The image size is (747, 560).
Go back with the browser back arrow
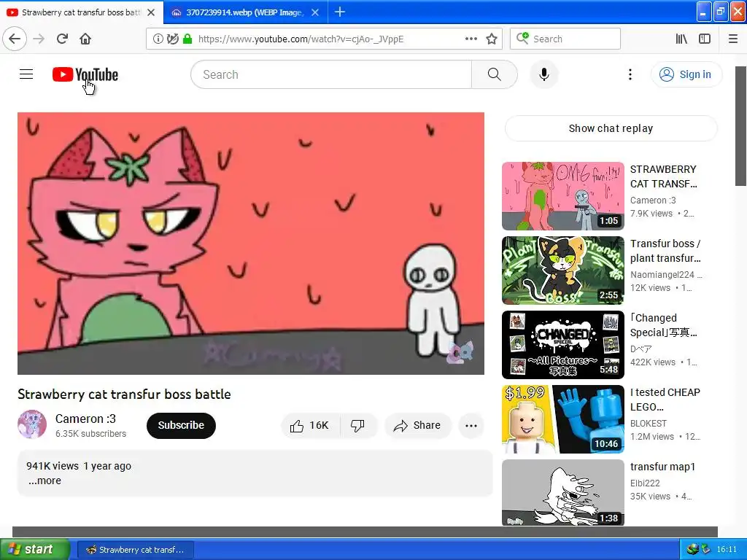15,39
